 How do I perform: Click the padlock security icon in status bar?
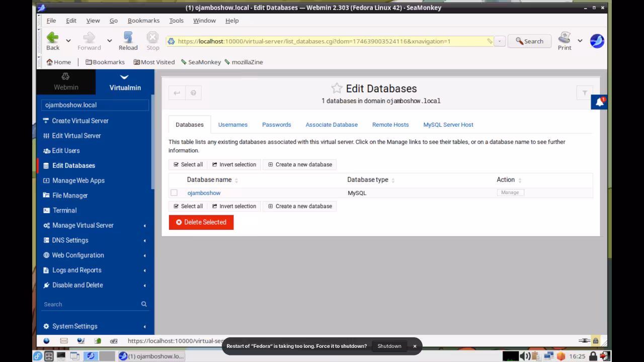coord(596,341)
